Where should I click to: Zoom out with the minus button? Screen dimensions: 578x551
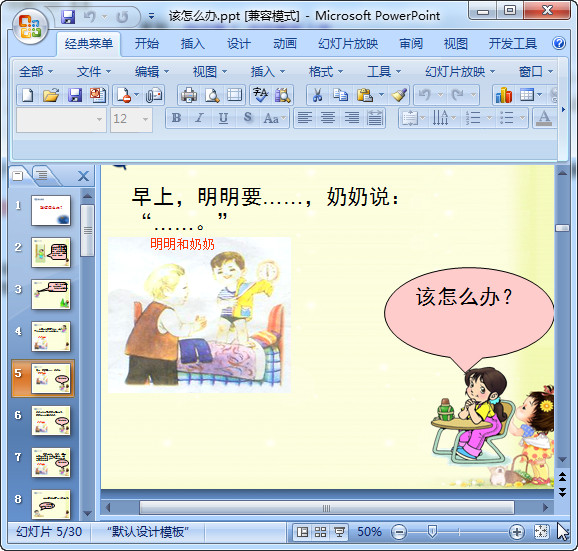click(x=399, y=532)
